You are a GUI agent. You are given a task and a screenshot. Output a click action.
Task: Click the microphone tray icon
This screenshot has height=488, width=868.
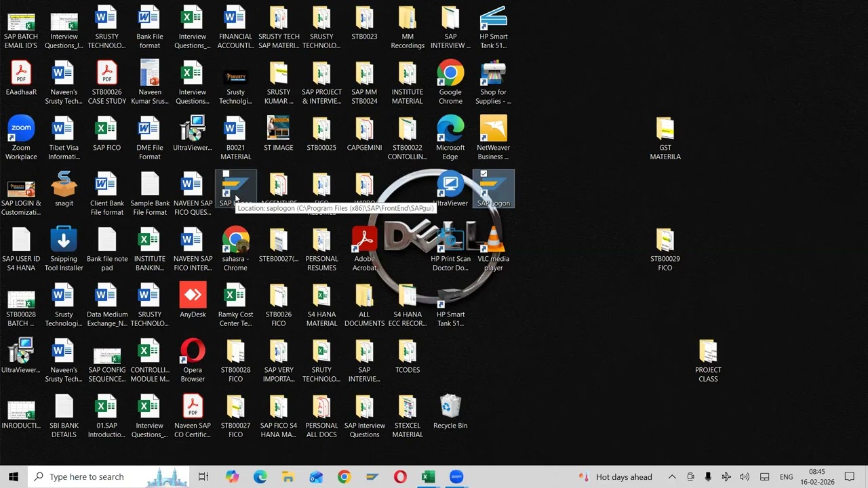[708, 476]
